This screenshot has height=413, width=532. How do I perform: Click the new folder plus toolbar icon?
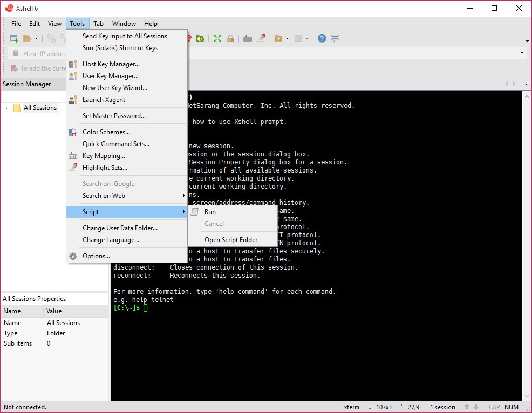[278, 38]
